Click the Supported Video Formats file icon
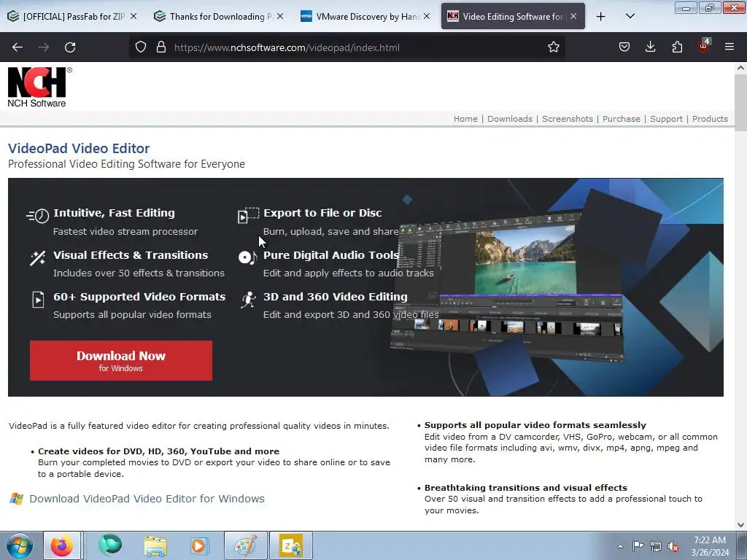 point(38,300)
